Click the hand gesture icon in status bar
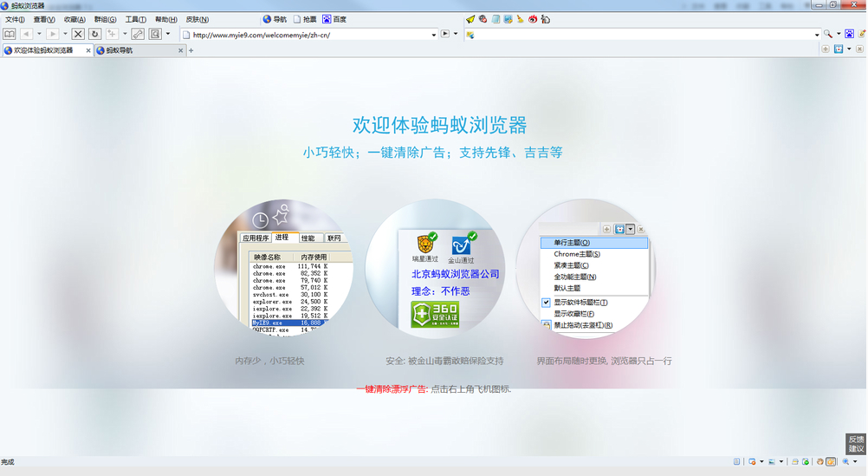 [x=820, y=461]
